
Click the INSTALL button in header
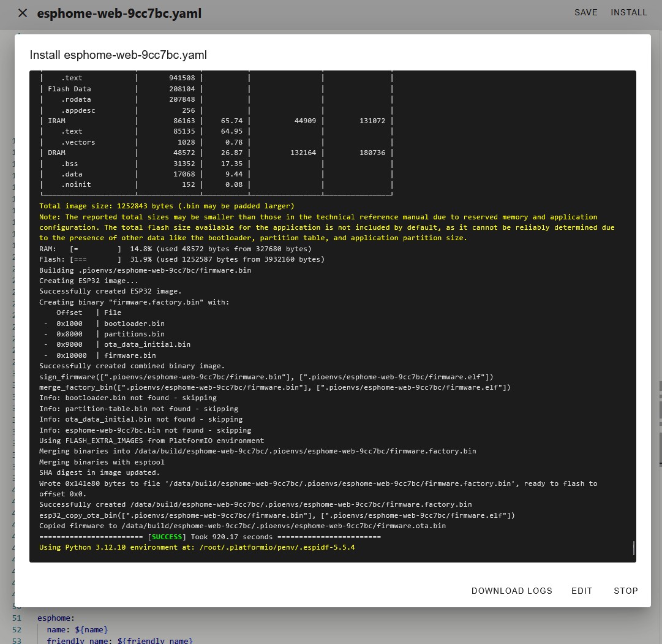(x=629, y=13)
